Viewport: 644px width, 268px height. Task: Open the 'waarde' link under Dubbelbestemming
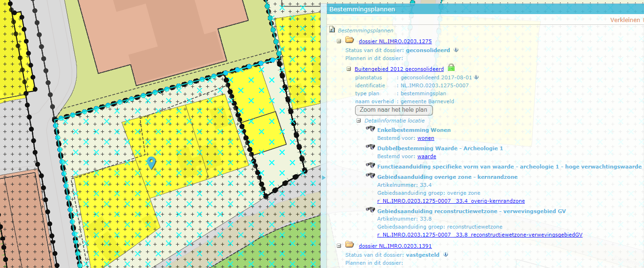pyautogui.click(x=427, y=156)
